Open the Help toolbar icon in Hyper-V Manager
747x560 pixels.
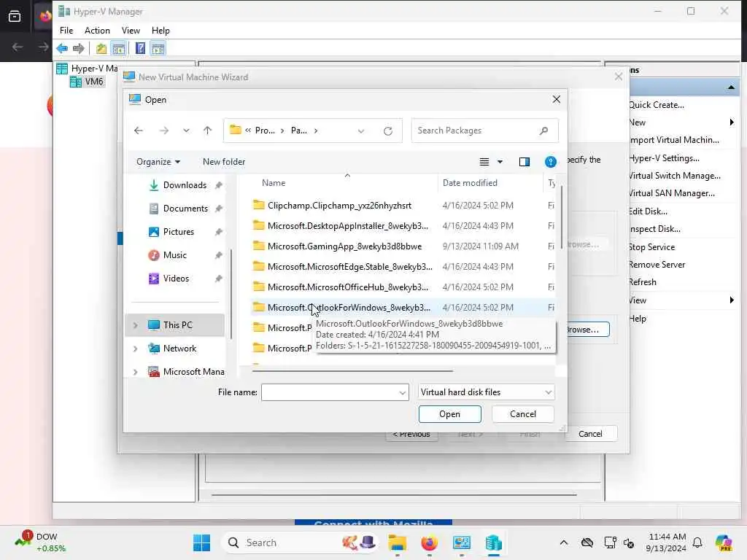(x=140, y=48)
